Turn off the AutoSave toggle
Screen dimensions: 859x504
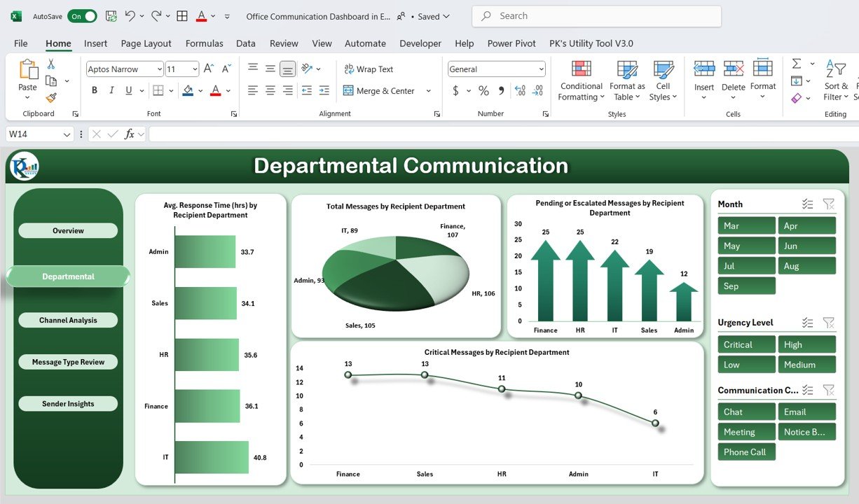click(x=82, y=16)
